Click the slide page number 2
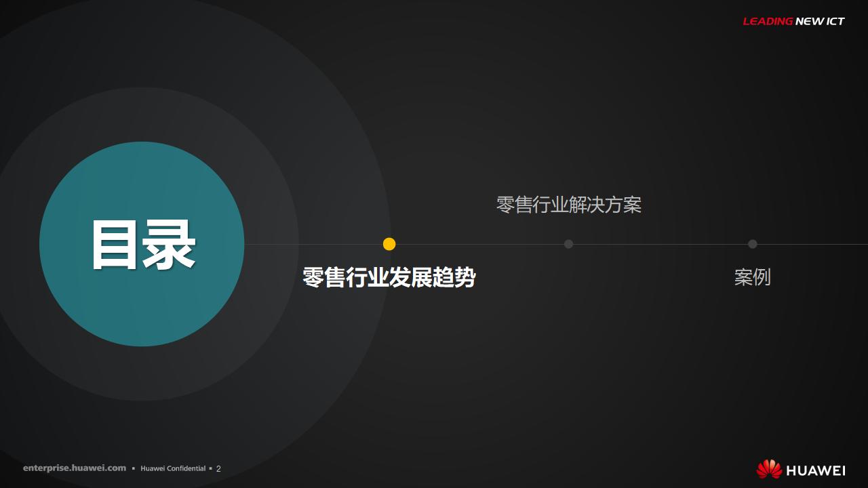Image resolution: width=868 pixels, height=488 pixels. [x=218, y=468]
